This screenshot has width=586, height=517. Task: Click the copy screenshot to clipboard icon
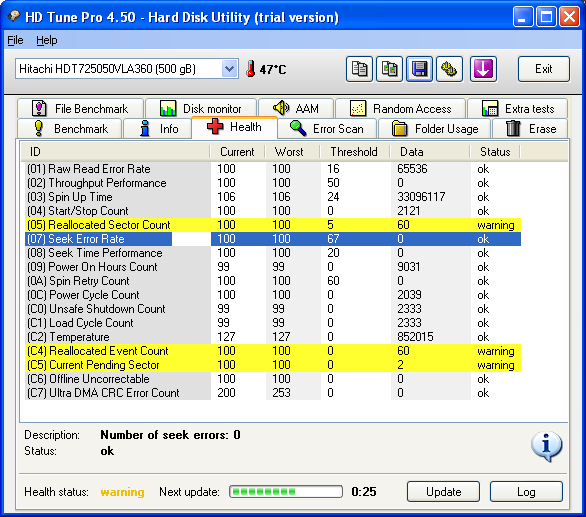click(389, 69)
